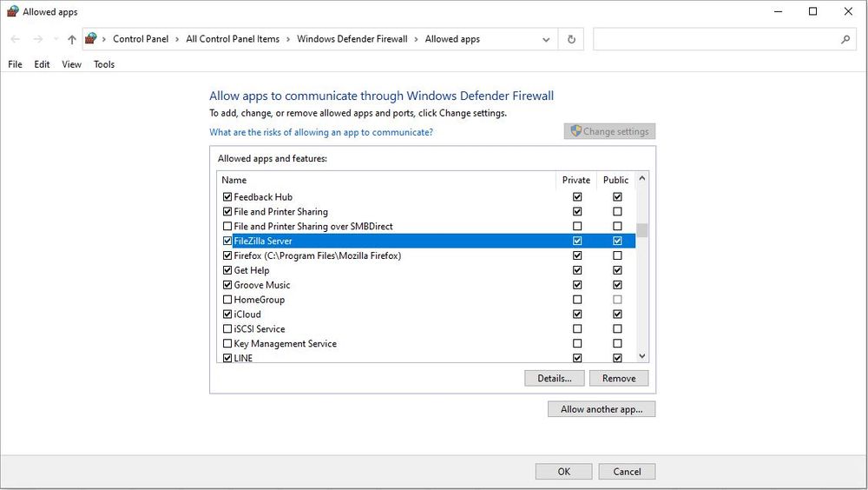Click the search magnifier icon
The width and height of the screenshot is (868, 490).
(x=845, y=39)
